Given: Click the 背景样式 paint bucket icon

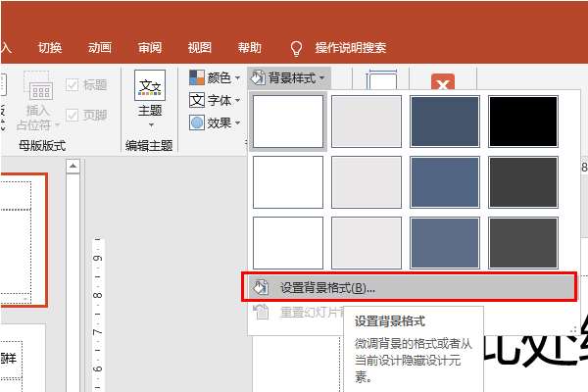Looking at the screenshot, I should [258, 78].
